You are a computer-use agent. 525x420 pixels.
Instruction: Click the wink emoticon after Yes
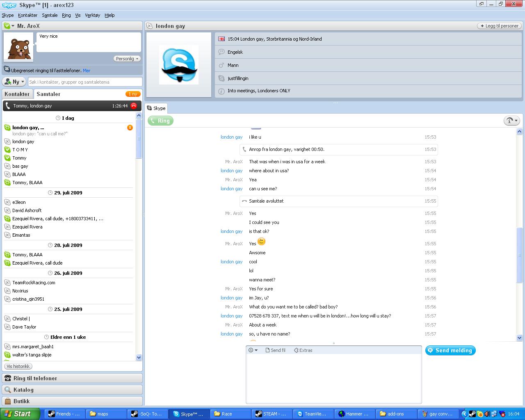click(x=261, y=242)
